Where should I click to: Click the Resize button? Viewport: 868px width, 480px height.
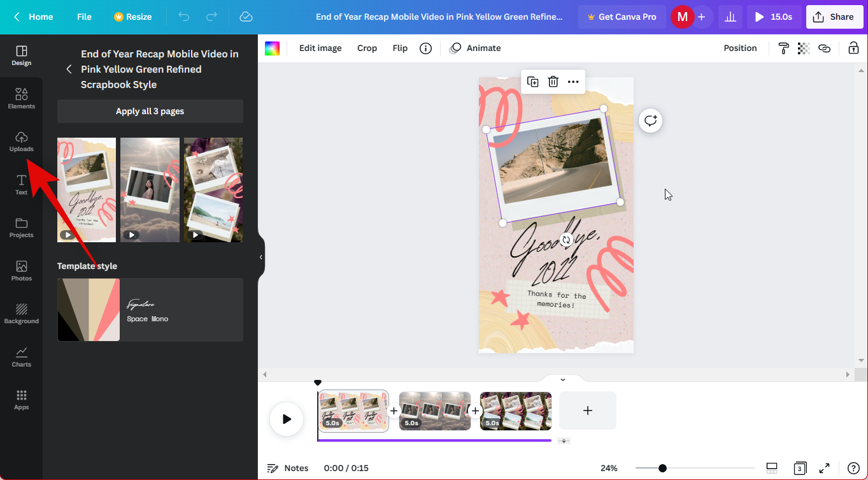(x=132, y=17)
